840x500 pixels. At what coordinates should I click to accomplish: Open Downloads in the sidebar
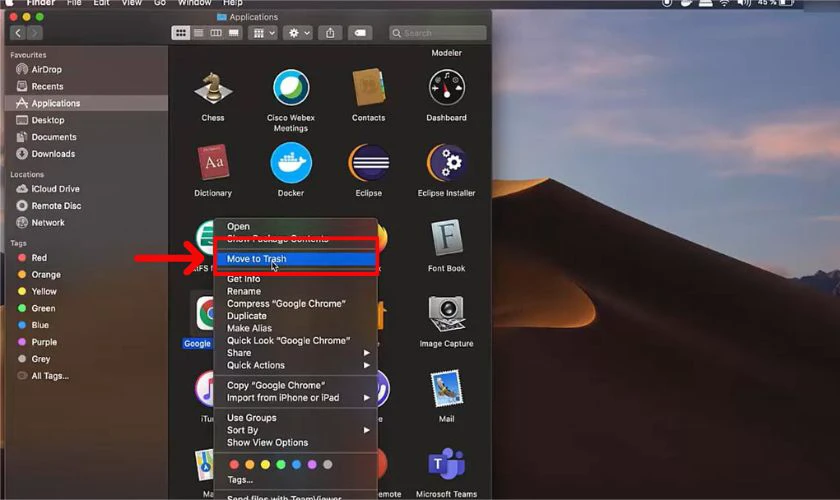click(x=86, y=154)
